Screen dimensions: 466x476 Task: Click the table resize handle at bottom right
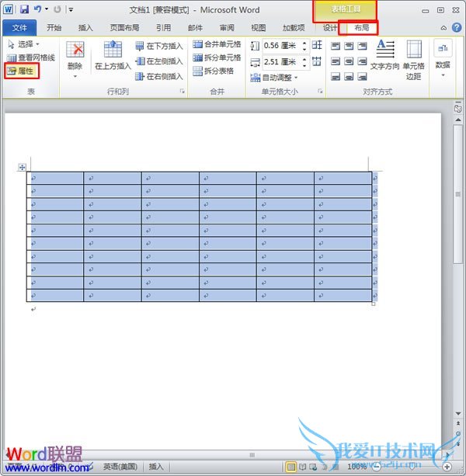point(374,304)
